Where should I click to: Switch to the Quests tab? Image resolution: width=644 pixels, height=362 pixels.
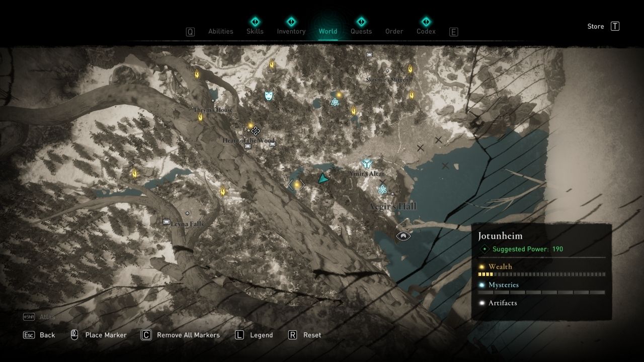361,31
